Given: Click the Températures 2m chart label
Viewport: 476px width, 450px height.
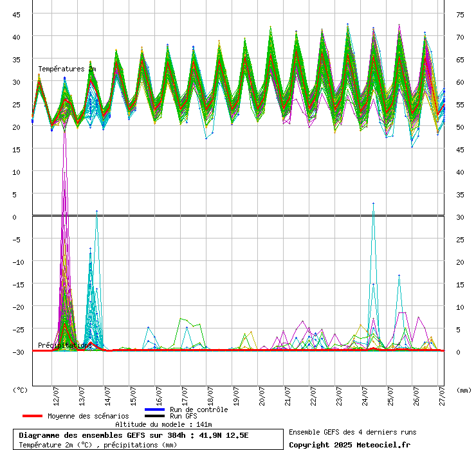Looking at the screenshot, I should [x=67, y=69].
